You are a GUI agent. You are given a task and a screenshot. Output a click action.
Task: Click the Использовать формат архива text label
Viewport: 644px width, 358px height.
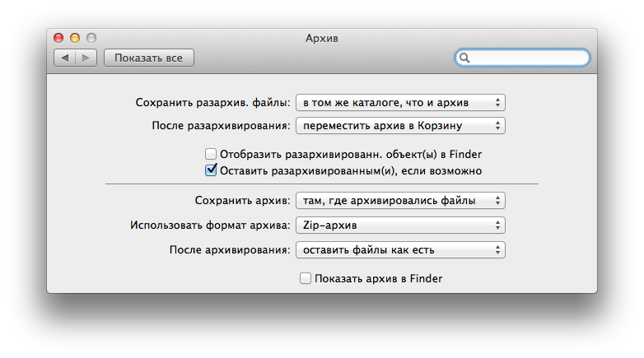pos(210,225)
